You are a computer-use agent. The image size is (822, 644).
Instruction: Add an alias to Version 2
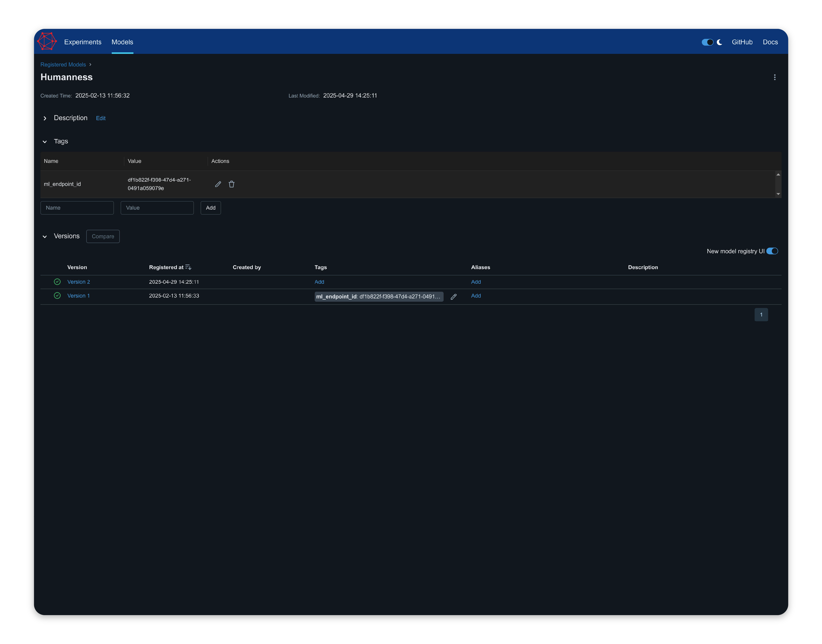(476, 282)
